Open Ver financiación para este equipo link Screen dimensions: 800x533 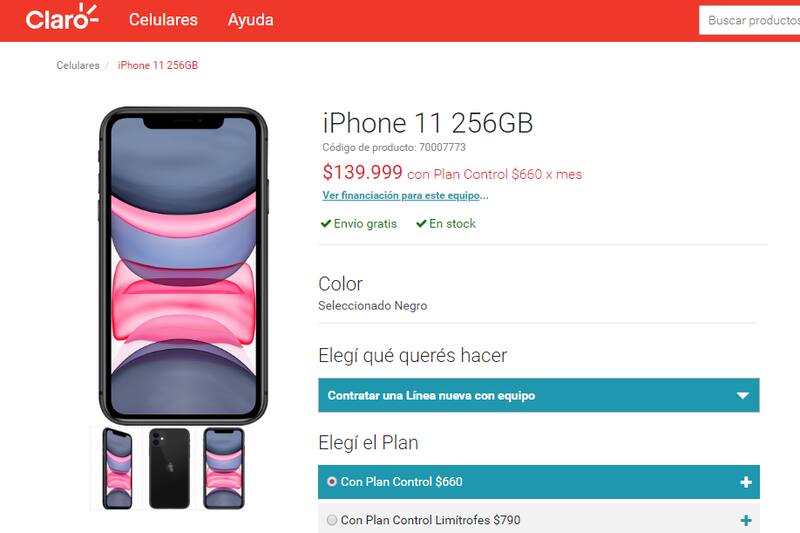(x=405, y=195)
